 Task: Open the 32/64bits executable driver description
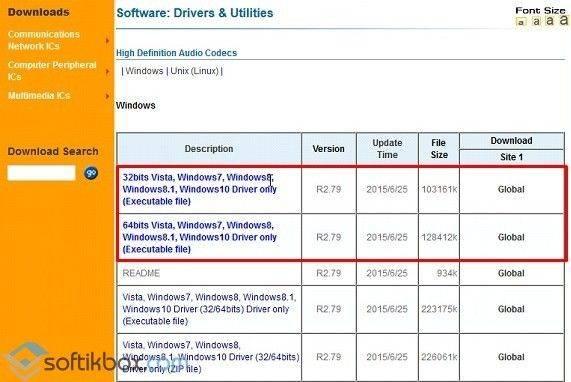pos(209,309)
